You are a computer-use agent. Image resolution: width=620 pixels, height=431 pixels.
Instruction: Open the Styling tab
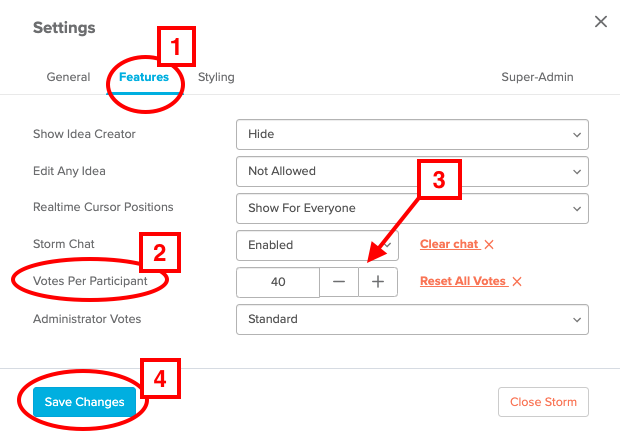[216, 77]
